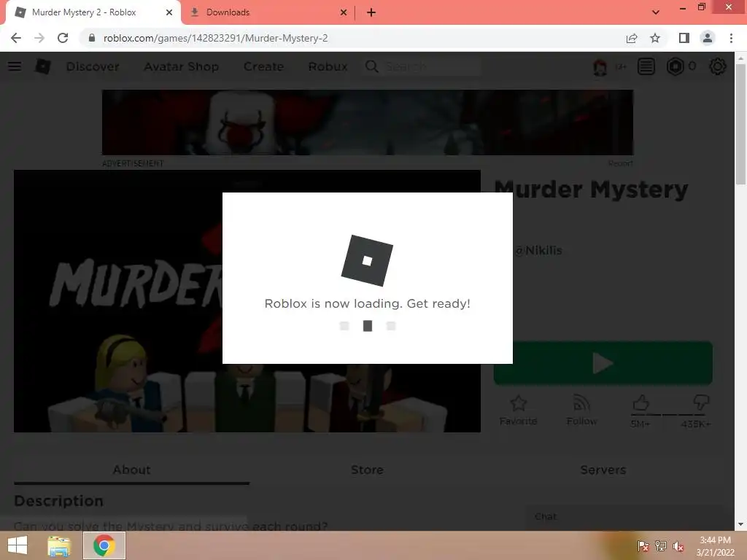This screenshot has height=560, width=747.
Task: Open the Robux menu item
Action: pyautogui.click(x=328, y=66)
